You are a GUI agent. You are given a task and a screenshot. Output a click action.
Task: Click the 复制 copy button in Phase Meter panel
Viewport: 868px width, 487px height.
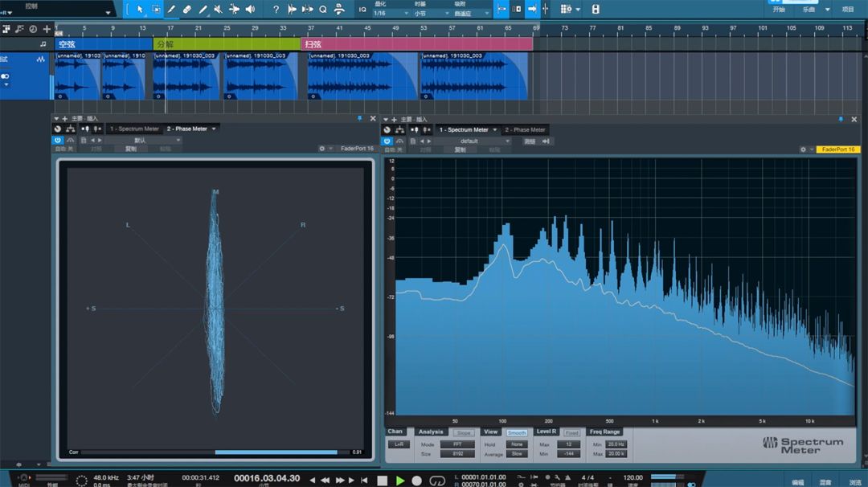click(131, 149)
